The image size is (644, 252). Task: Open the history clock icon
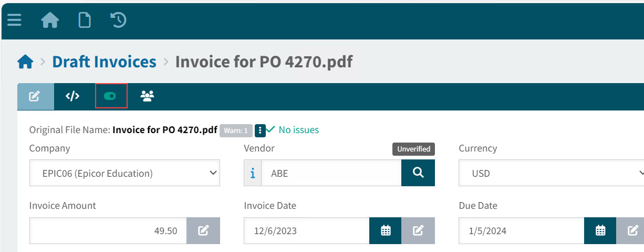(118, 21)
